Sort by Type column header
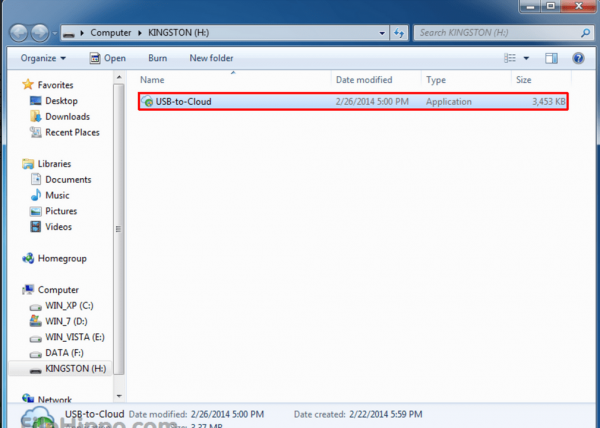Viewport: 600px width, 428px height. (436, 80)
